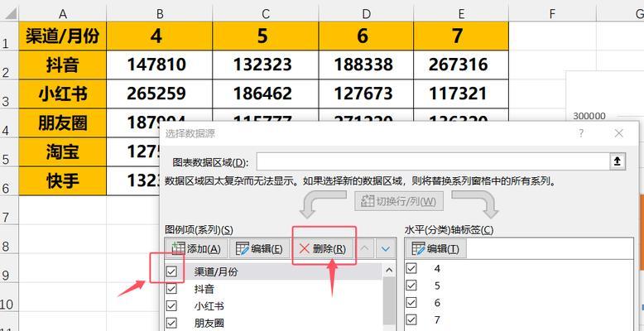The width and height of the screenshot is (644, 331).
Task: Close the Select Data Source dialog
Action: click(619, 133)
